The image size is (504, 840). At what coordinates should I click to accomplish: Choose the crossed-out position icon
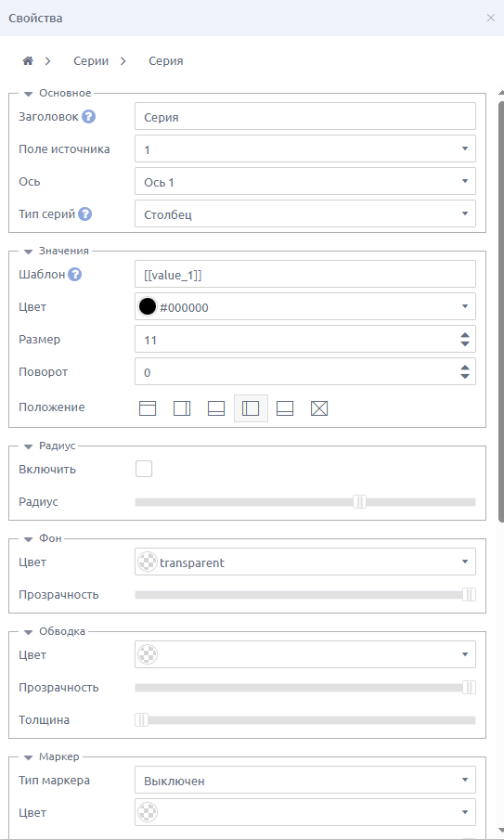click(x=319, y=408)
